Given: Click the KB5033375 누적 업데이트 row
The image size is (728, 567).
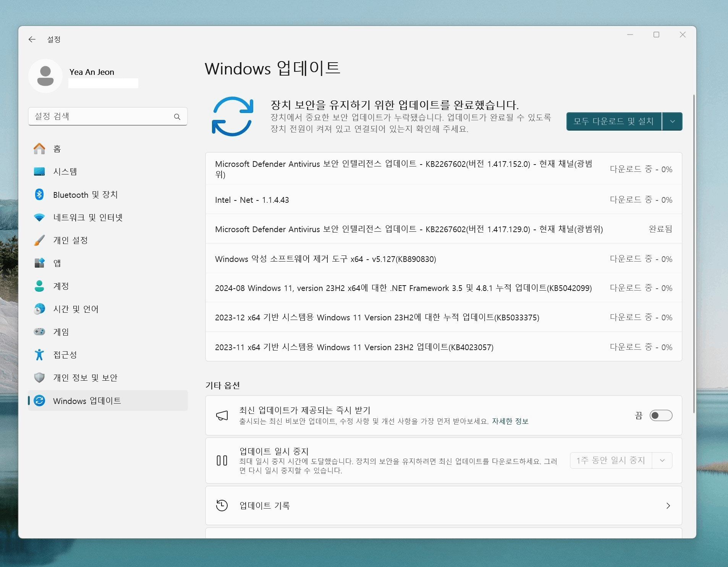Looking at the screenshot, I should 444,317.
